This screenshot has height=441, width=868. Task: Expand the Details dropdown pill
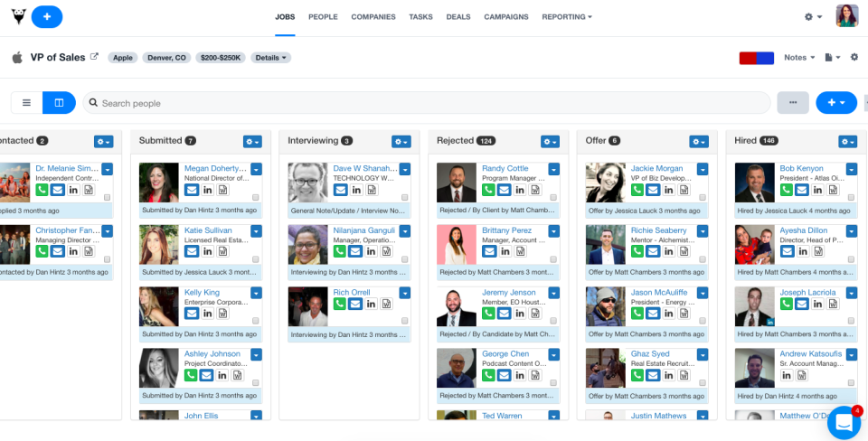pyautogui.click(x=270, y=58)
